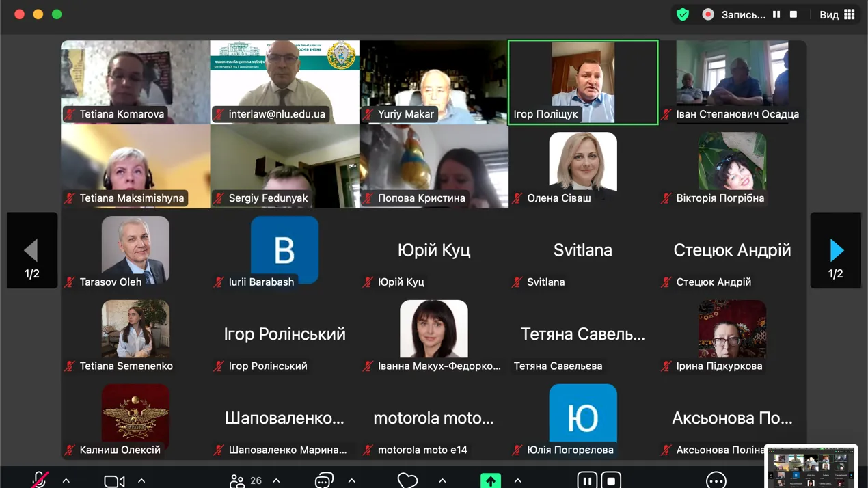Viewport: 868px width, 488px height.
Task: Click the red recording indicator dot
Action: pyautogui.click(x=708, y=14)
